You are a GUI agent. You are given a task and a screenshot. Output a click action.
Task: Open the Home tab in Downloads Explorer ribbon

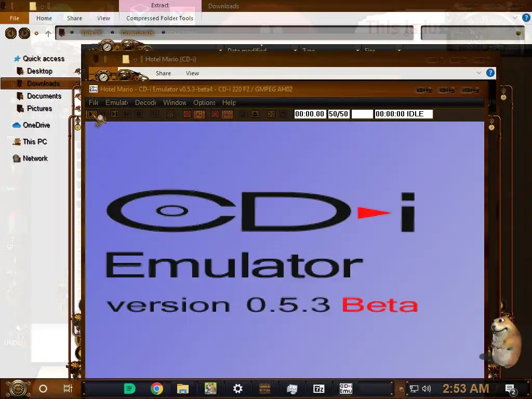[x=44, y=18]
